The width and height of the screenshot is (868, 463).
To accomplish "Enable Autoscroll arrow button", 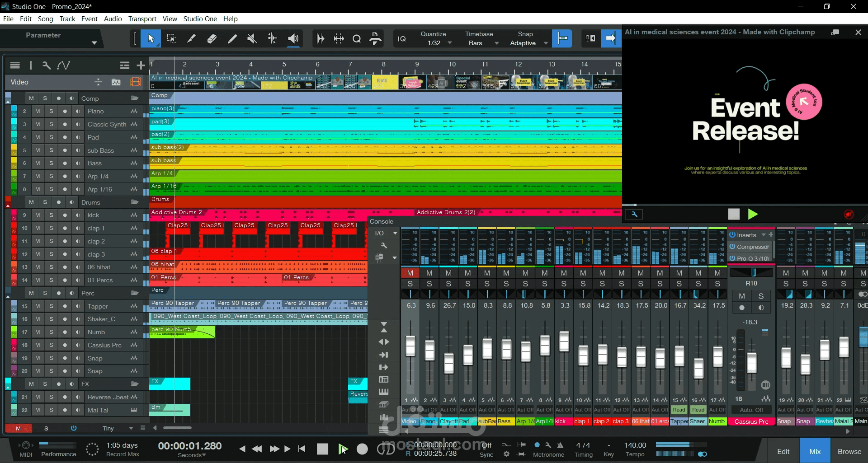I will click(x=610, y=38).
